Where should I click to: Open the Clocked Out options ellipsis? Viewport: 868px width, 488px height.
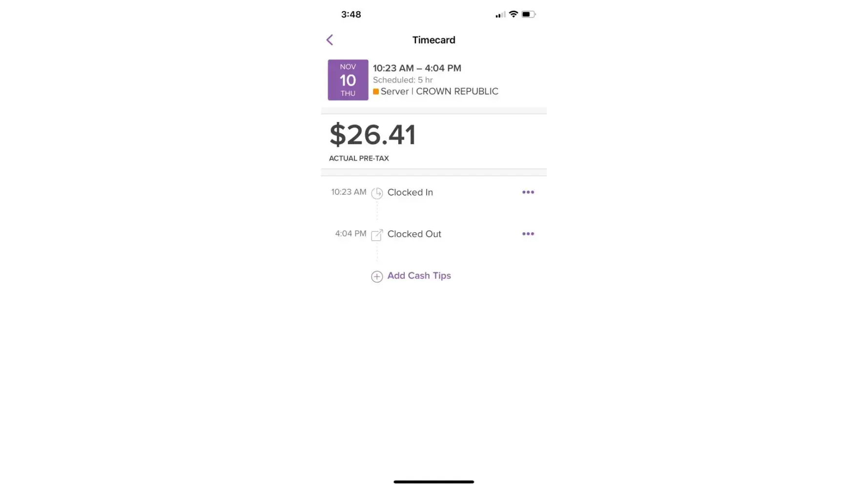[x=528, y=234]
